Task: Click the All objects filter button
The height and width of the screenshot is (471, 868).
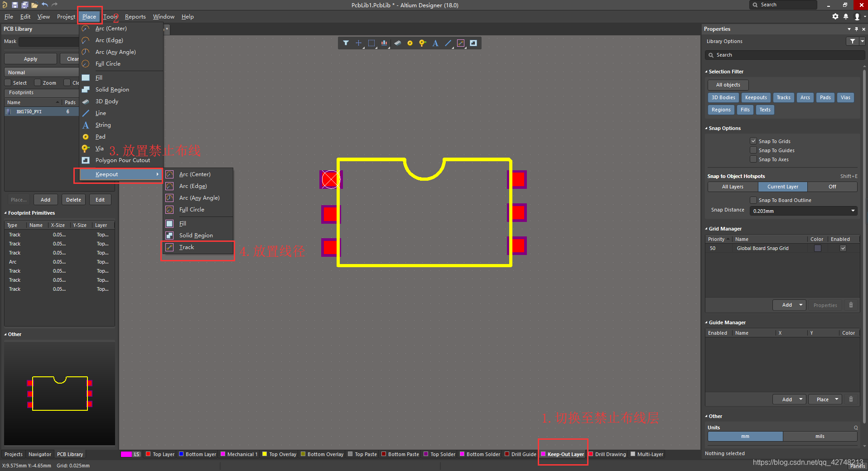Action: [728, 85]
